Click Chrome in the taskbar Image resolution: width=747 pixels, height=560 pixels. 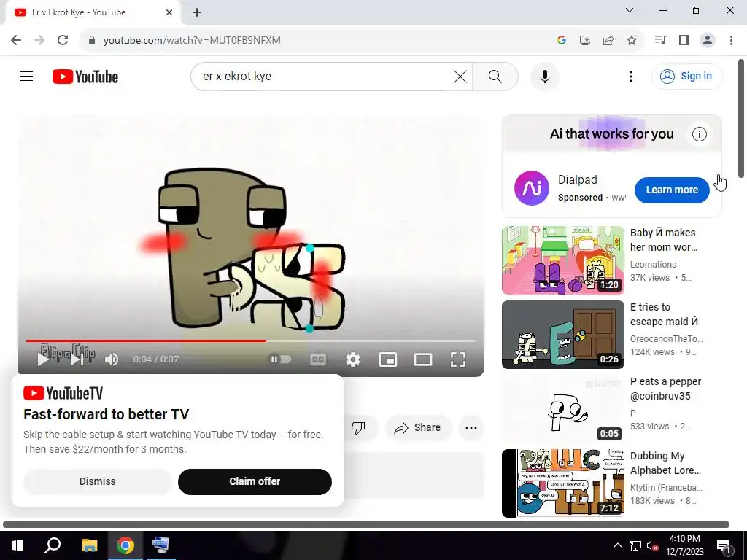tap(125, 545)
